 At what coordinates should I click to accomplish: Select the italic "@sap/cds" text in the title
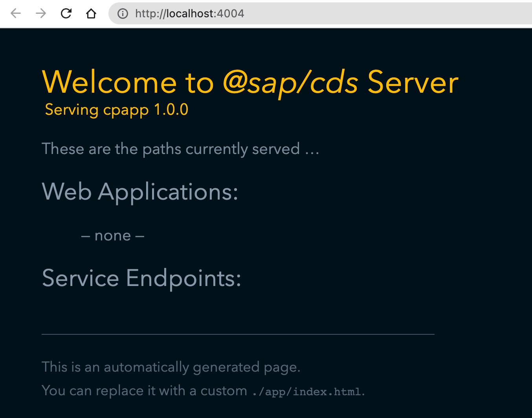point(290,83)
